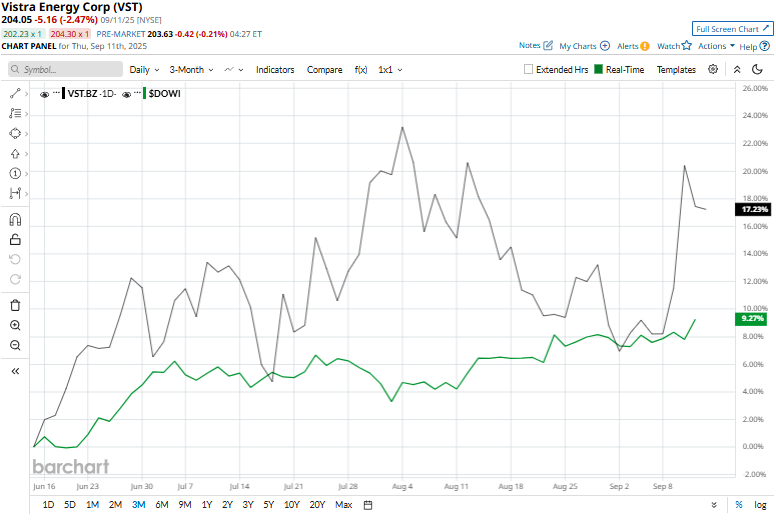The width and height of the screenshot is (776, 522).
Task: Collapse the drawing toolbar with double chevron
Action: [x=15, y=371]
